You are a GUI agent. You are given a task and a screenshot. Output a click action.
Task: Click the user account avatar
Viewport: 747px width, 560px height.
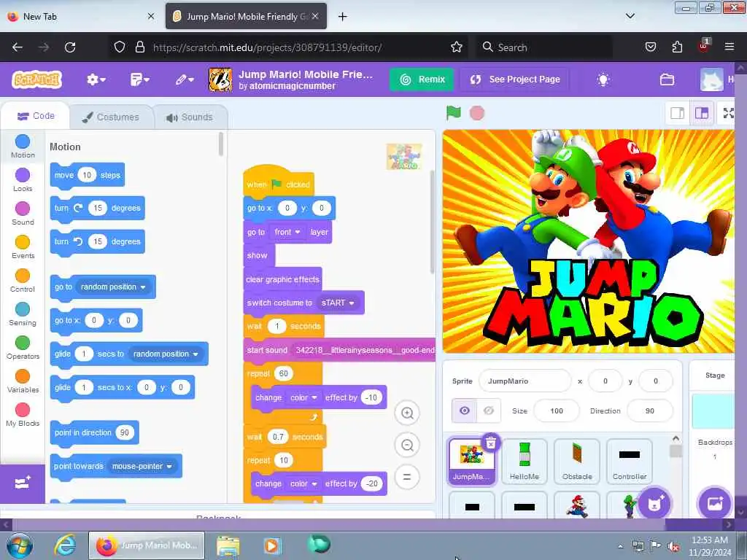(711, 79)
